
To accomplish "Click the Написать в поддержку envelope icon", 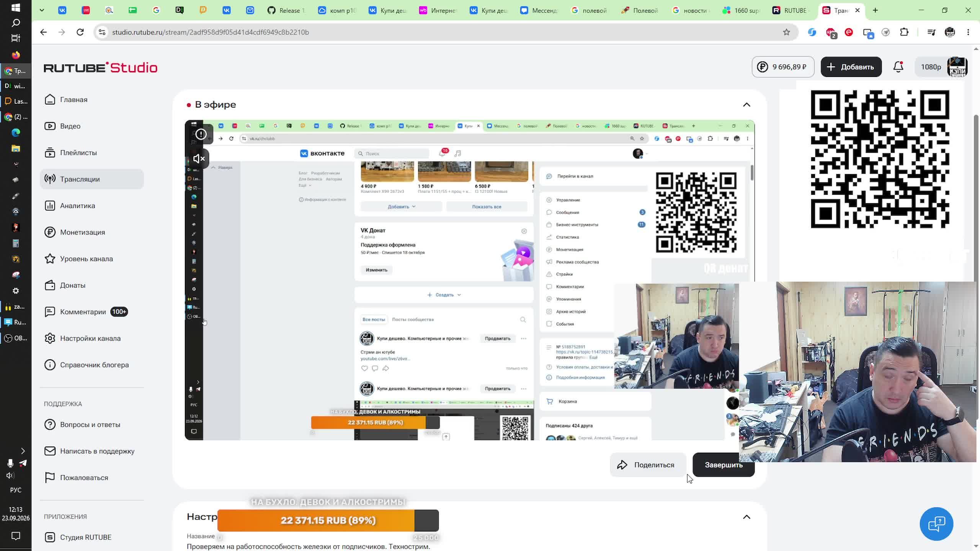I will coord(50,451).
